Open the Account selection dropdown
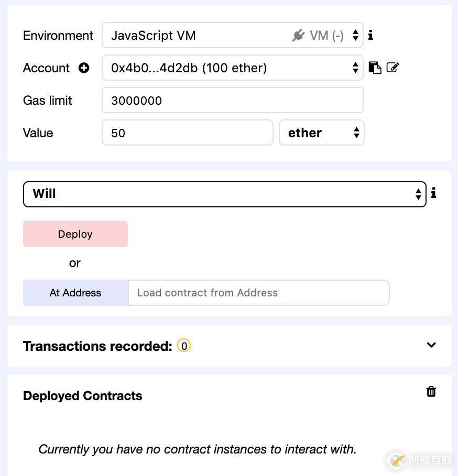The height and width of the screenshot is (476, 458). pos(232,68)
